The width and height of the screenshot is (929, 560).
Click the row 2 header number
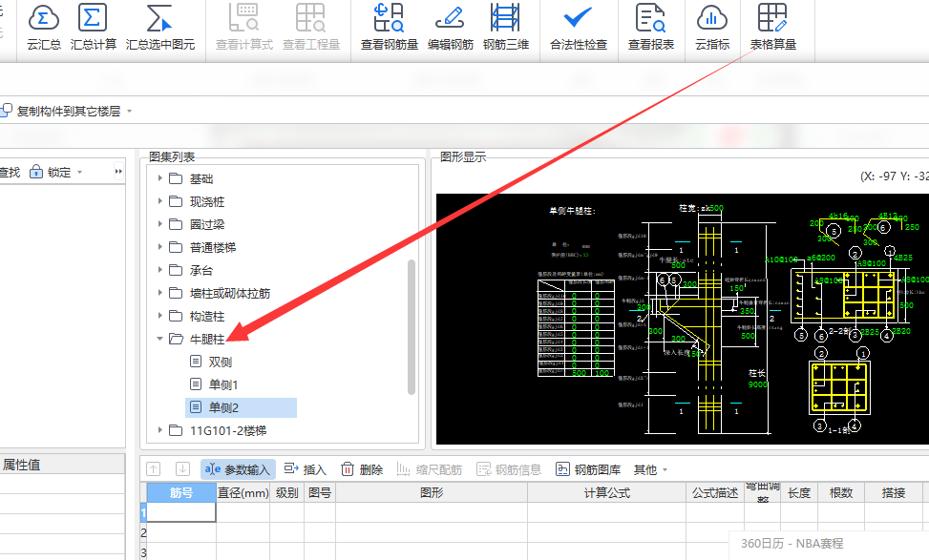point(143,532)
